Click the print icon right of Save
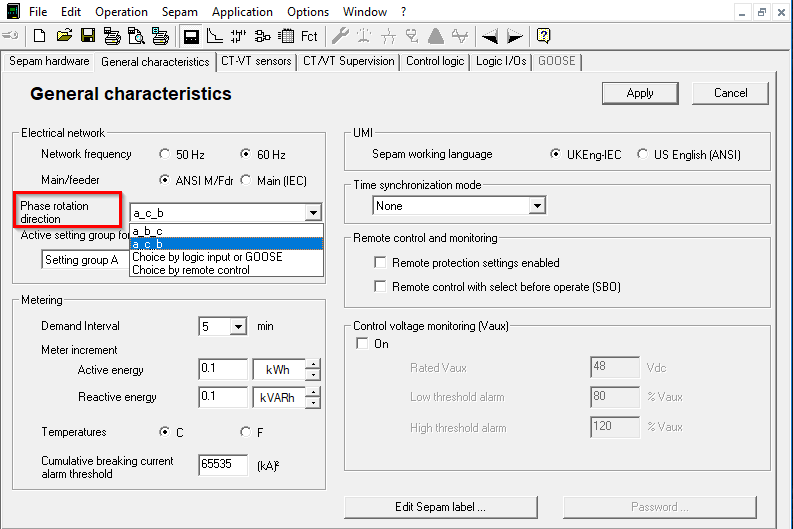The image size is (793, 529). (x=112, y=36)
